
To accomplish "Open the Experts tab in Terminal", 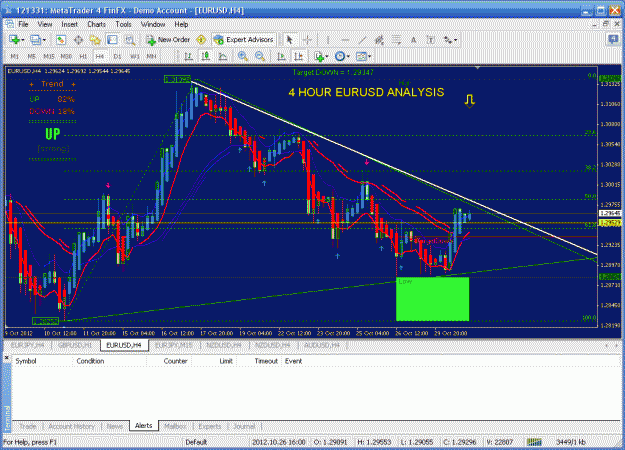I will (210, 426).
